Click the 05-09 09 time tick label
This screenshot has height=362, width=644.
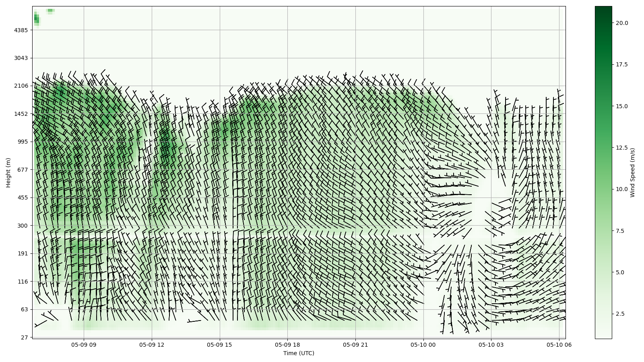point(84,345)
